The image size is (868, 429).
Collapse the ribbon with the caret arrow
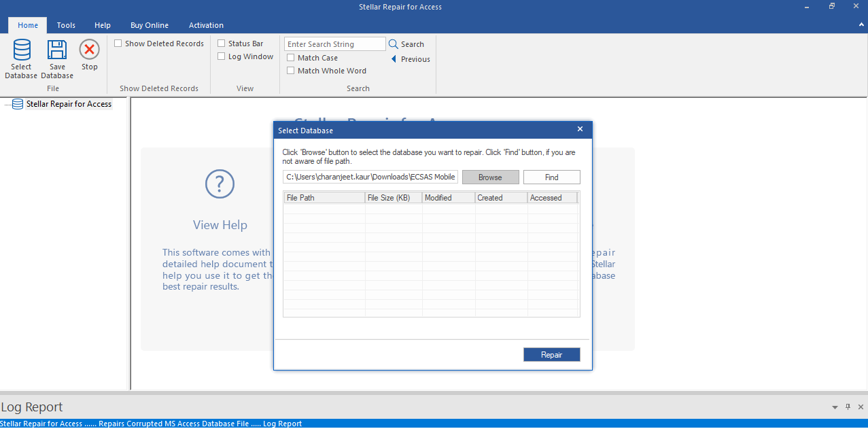tap(861, 24)
